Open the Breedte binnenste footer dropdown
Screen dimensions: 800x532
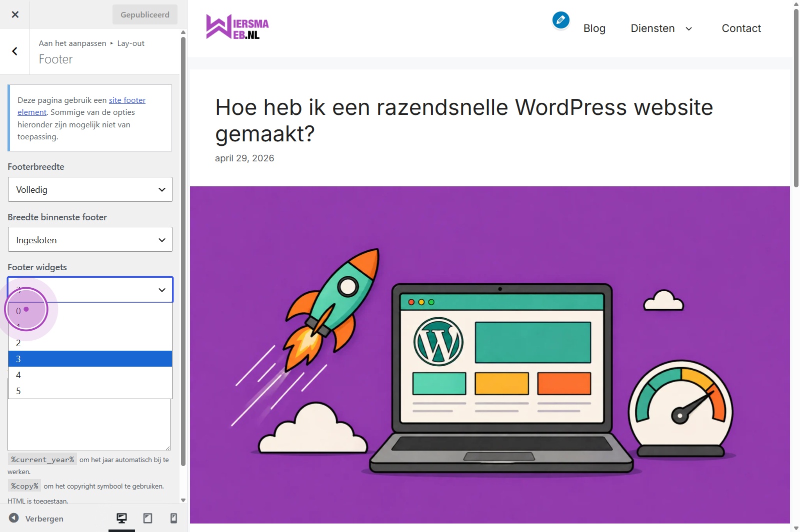tap(90, 240)
